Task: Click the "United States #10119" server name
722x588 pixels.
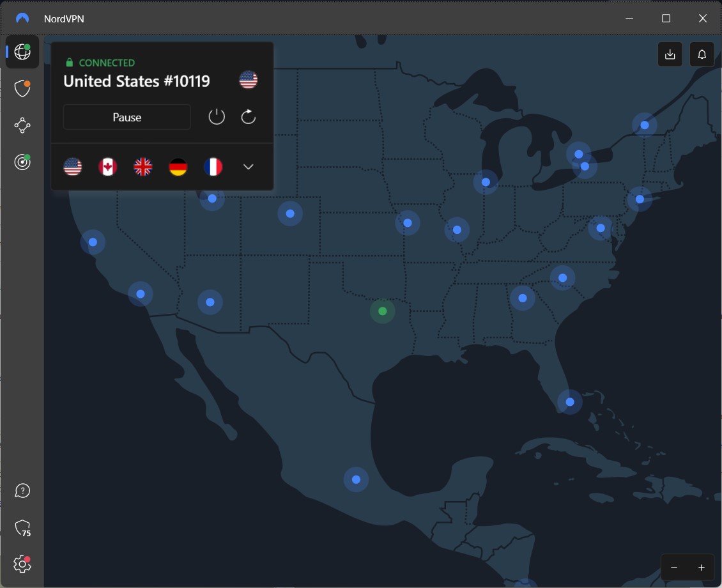Action: 137,81
